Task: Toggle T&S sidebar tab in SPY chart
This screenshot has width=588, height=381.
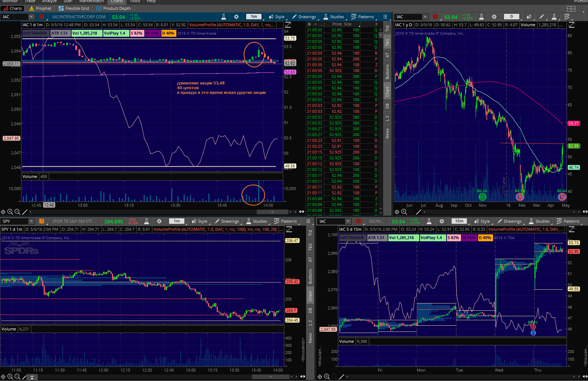Action: [310, 247]
